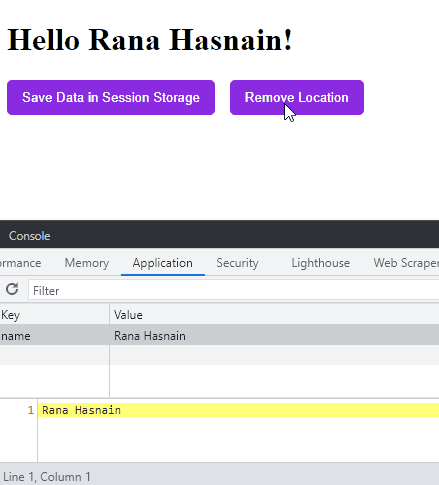Select the name key cell
Viewport: 439px width, 485px height.
coord(55,336)
